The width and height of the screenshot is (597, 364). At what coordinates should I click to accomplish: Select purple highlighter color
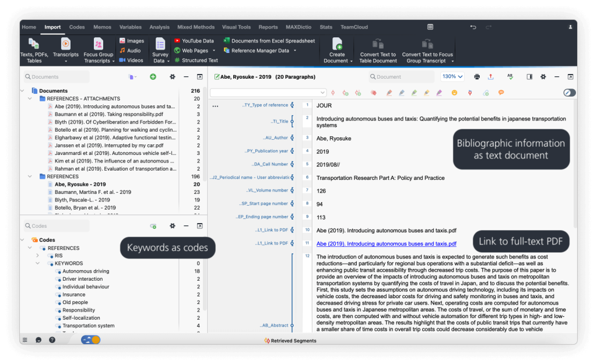[x=439, y=93]
